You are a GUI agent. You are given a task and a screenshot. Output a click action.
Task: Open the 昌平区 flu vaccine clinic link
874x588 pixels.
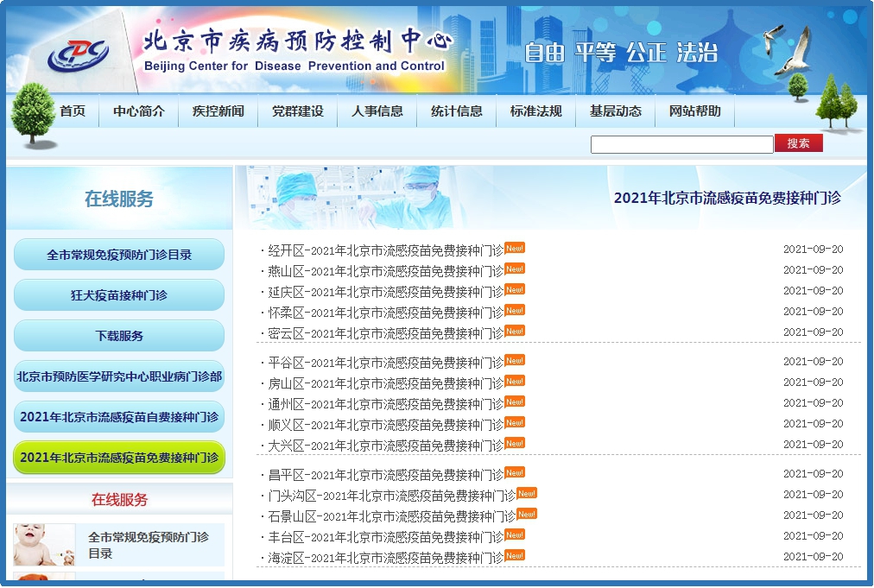click(x=385, y=475)
